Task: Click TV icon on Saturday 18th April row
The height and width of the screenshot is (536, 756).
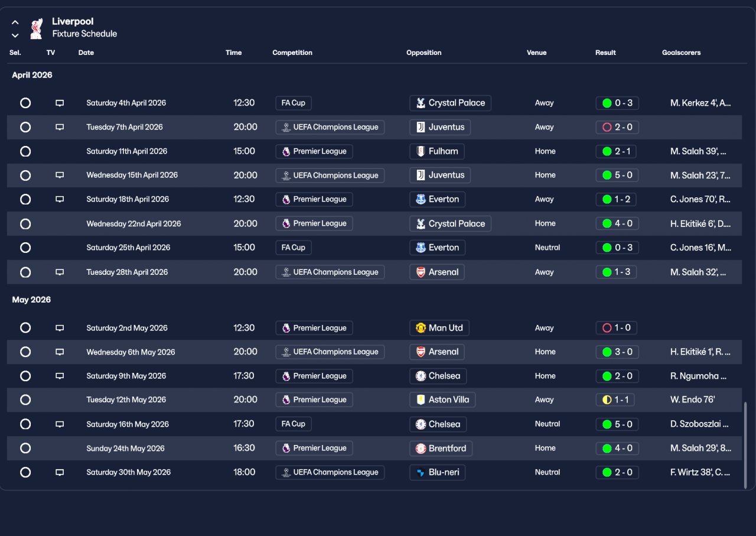Action: click(x=60, y=199)
